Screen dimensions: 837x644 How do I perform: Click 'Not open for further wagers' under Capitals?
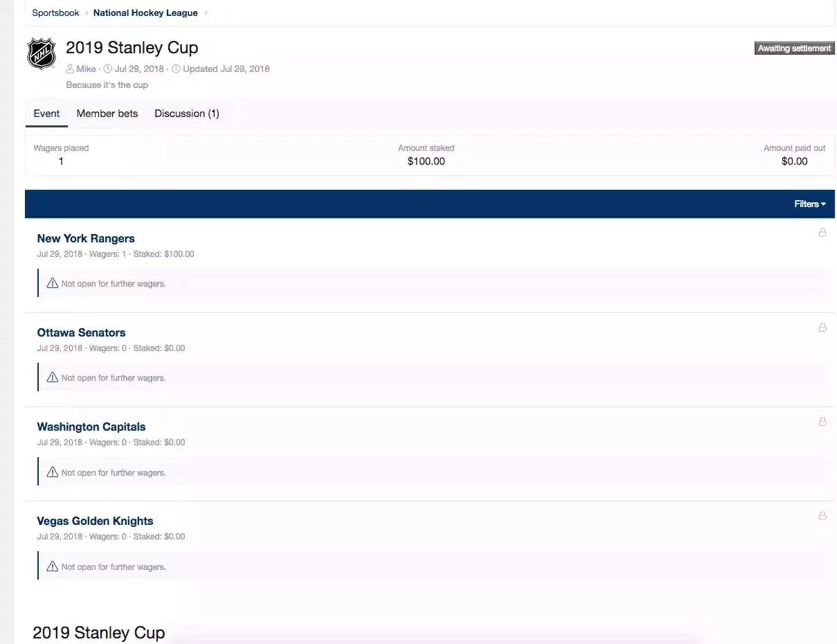pyautogui.click(x=114, y=473)
